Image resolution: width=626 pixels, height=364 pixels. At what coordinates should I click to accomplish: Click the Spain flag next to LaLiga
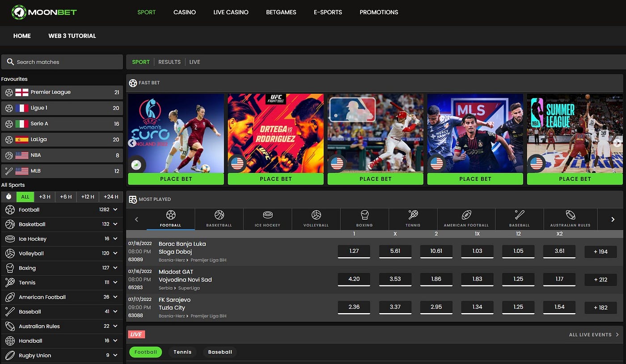[21, 139]
